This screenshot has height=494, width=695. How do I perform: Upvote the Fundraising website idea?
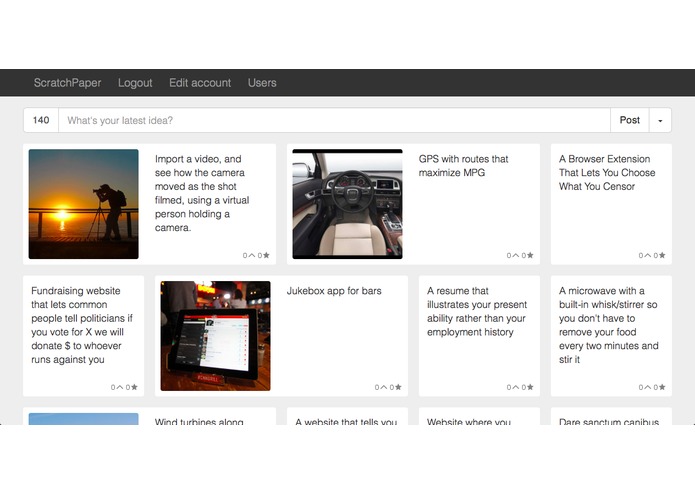click(120, 387)
